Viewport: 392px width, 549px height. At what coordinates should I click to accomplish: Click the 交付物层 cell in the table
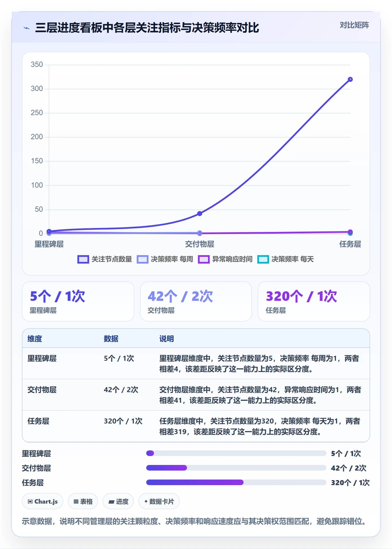tap(42, 390)
